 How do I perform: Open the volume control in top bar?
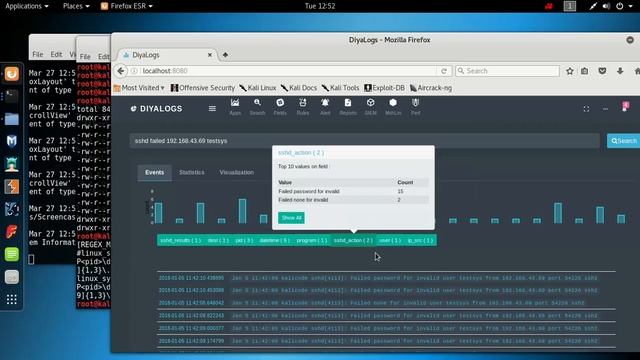point(606,6)
